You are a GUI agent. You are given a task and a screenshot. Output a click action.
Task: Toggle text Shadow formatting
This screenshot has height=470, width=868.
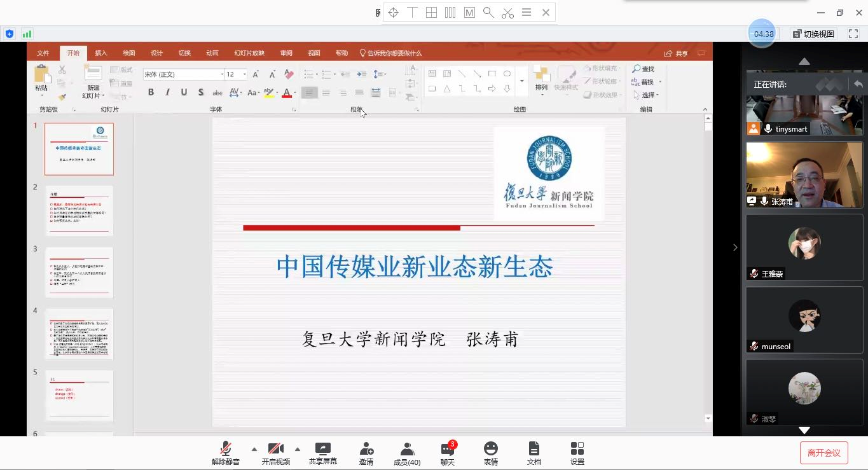click(201, 93)
